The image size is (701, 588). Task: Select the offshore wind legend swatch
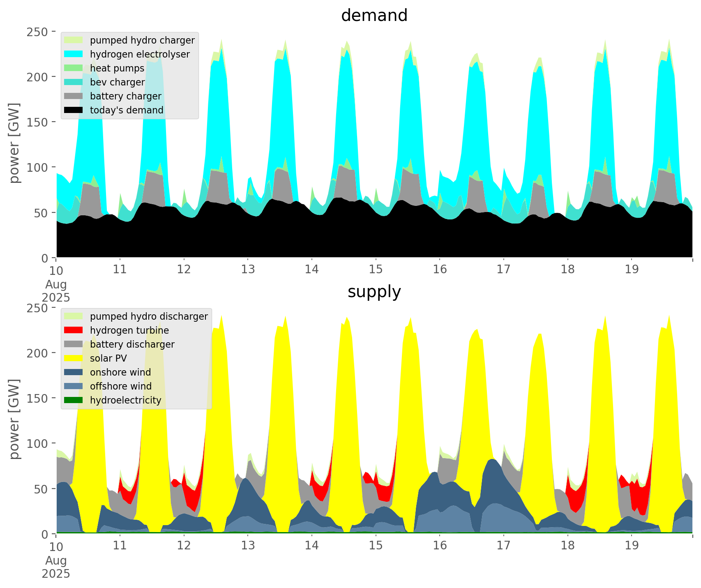(74, 386)
